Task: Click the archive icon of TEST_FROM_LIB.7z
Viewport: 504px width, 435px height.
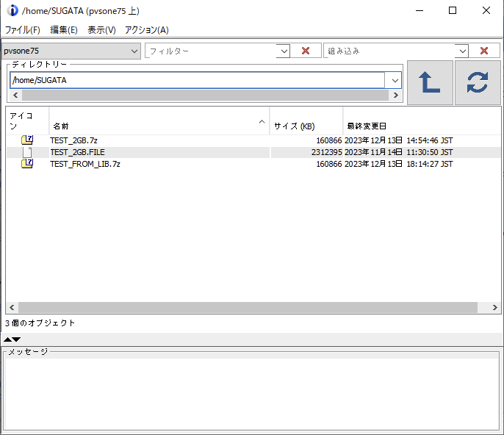Action: pyautogui.click(x=27, y=163)
